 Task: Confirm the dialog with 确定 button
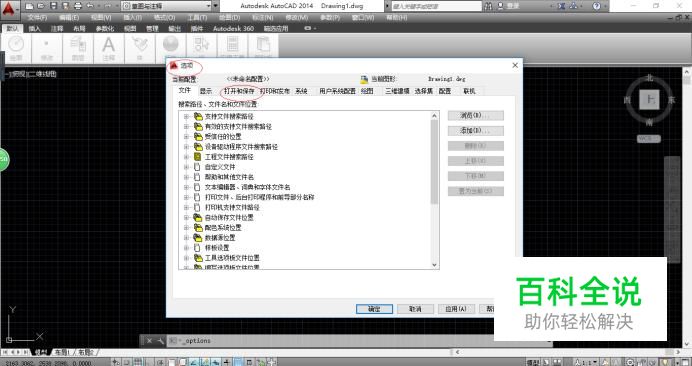[374, 309]
